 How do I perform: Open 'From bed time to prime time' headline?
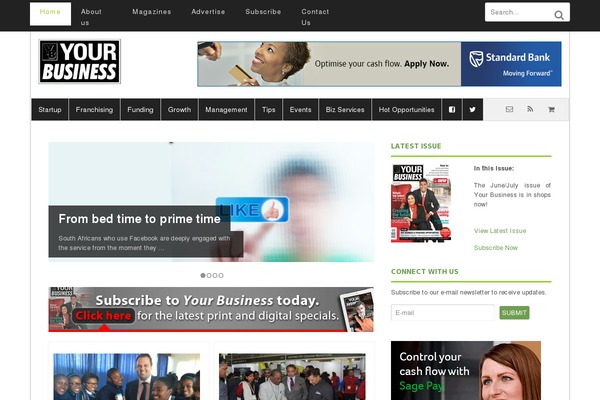tap(140, 219)
